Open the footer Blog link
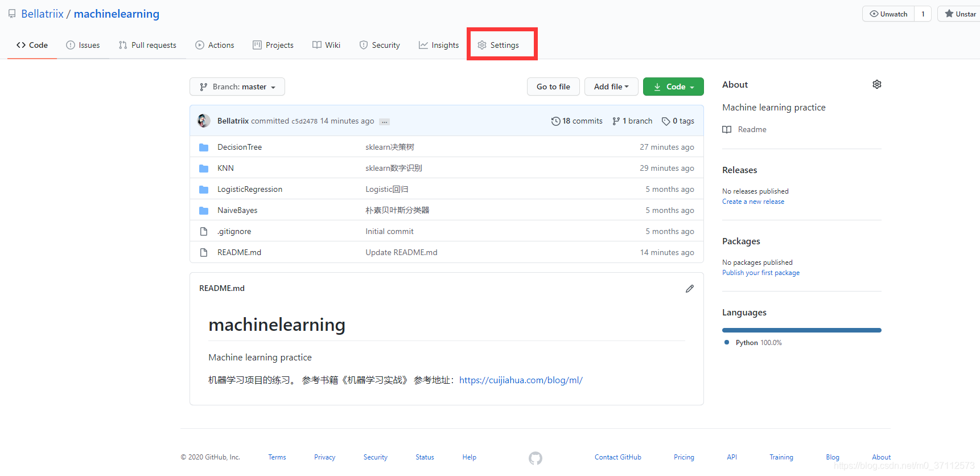Image resolution: width=980 pixels, height=476 pixels. coord(833,457)
